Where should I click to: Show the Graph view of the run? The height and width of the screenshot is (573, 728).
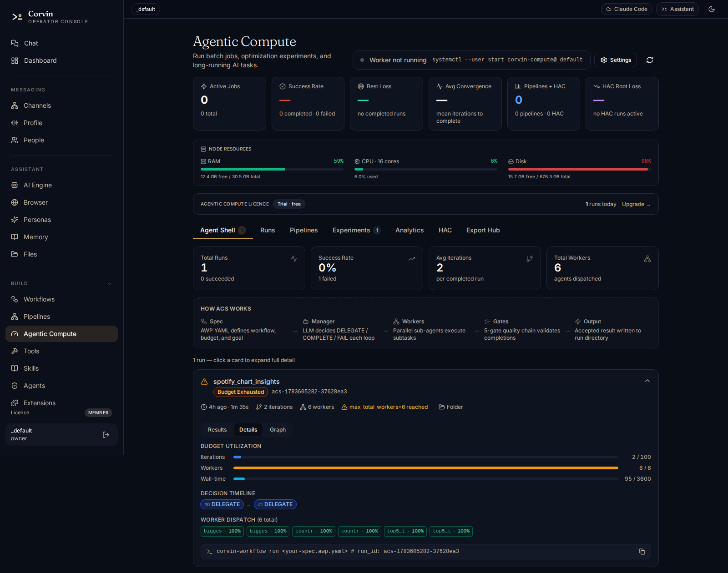point(278,430)
